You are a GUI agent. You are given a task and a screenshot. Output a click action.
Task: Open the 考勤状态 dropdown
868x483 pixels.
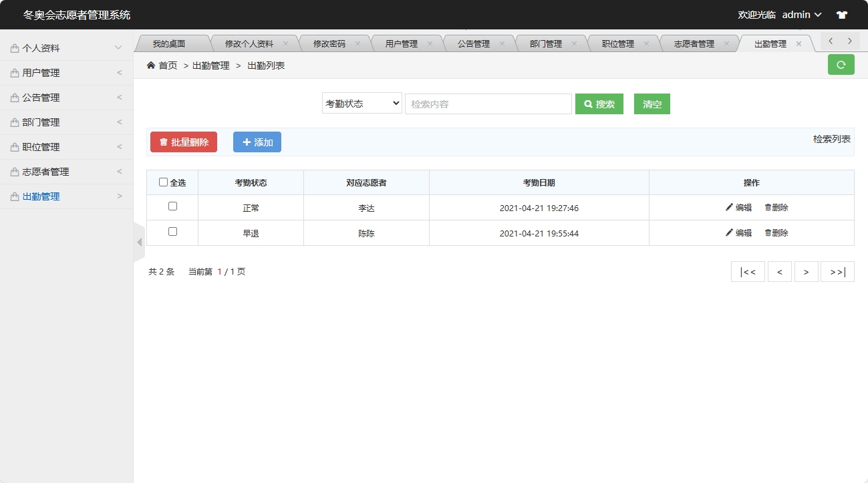tap(361, 103)
